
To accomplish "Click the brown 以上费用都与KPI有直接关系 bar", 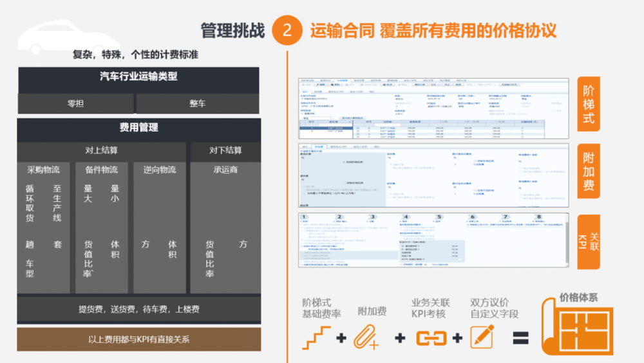I will (x=139, y=339).
